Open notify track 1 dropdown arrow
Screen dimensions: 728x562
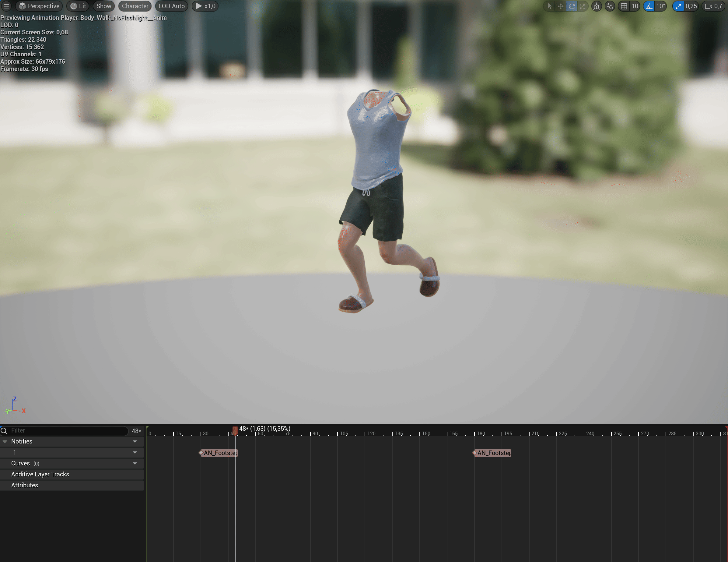click(135, 452)
